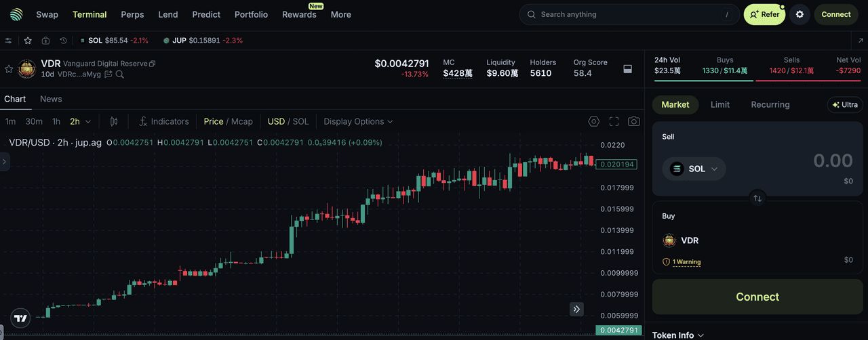Switch the order mode to Ultra
The height and width of the screenshot is (340, 868).
845,105
